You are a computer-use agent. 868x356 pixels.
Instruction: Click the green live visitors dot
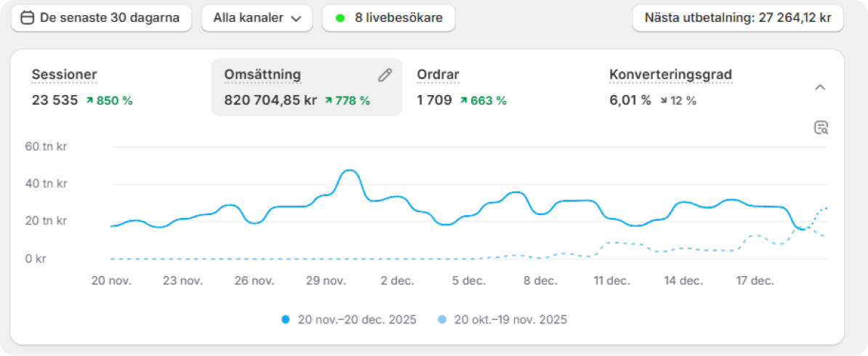[339, 18]
